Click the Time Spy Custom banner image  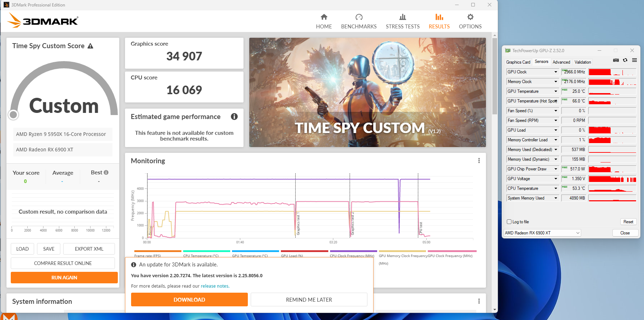click(x=367, y=92)
